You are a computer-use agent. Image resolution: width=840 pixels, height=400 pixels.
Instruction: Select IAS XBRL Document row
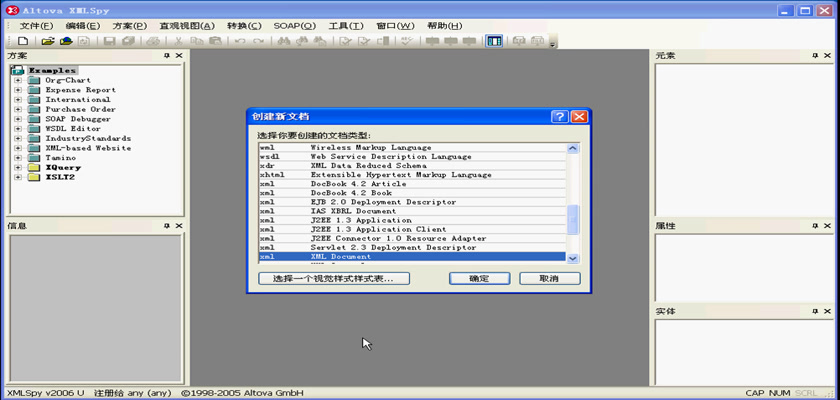pyautogui.click(x=412, y=211)
